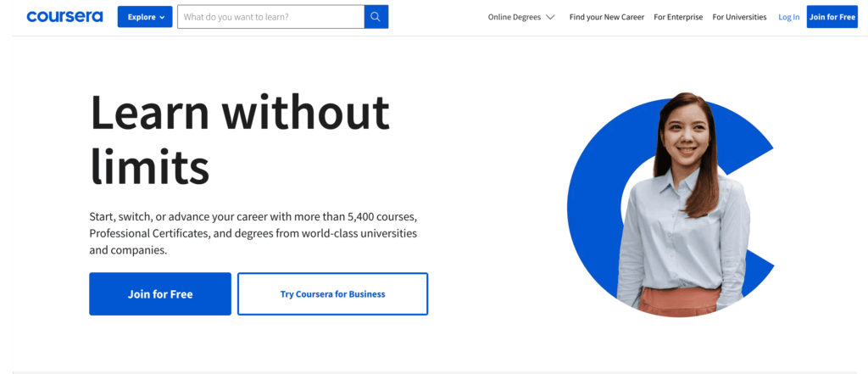The height and width of the screenshot is (374, 868).
Task: Click the paragraph mentioning 5,400 courses
Action: click(x=253, y=232)
